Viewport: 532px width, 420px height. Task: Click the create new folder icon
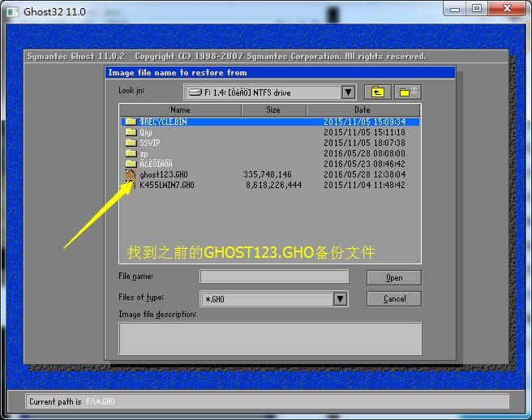click(x=410, y=92)
